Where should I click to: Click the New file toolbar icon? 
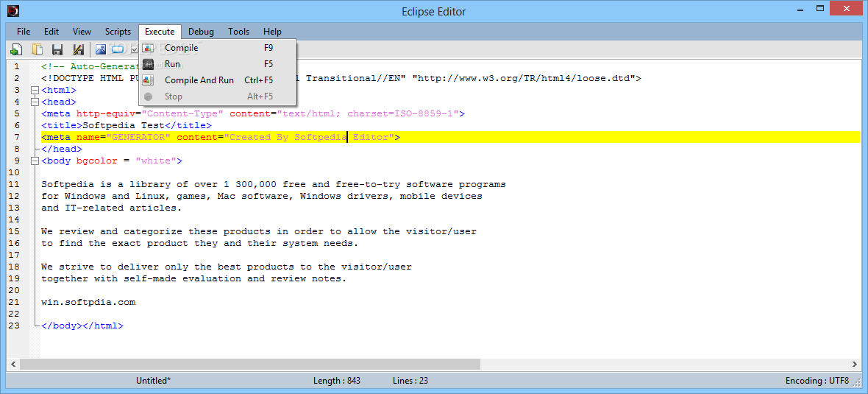point(15,49)
